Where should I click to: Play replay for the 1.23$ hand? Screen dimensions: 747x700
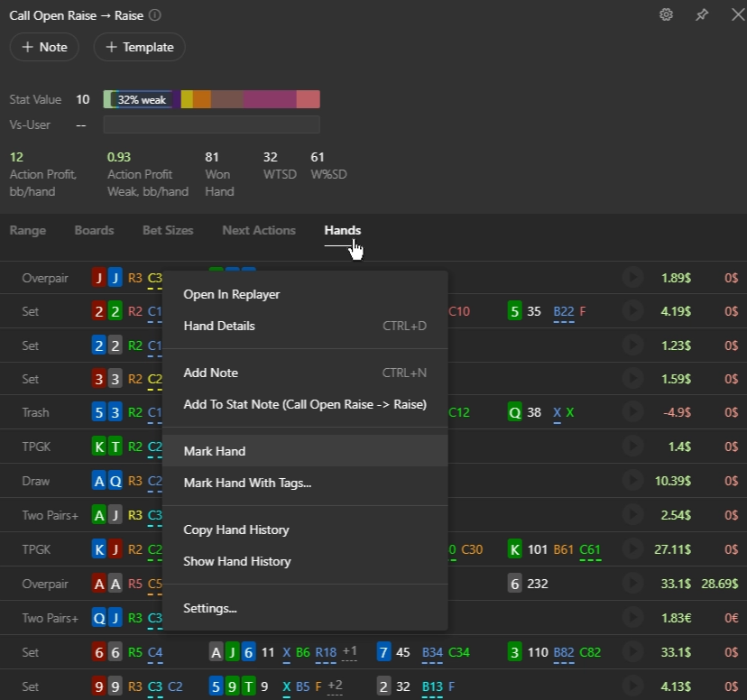click(x=632, y=345)
